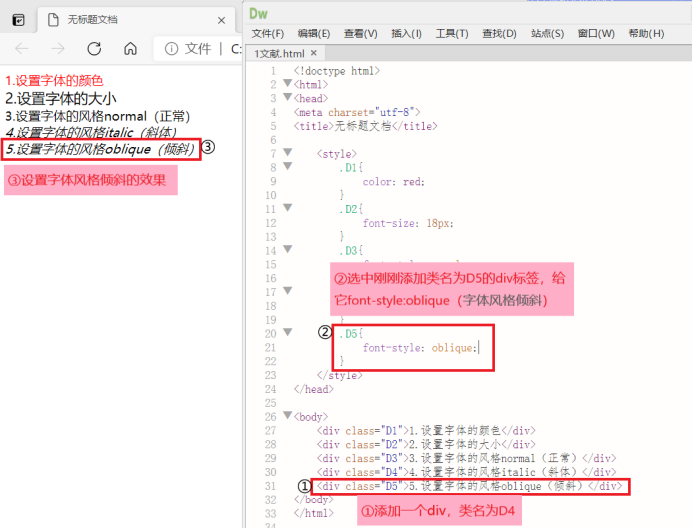Open the 工具(T) menu
692x528 pixels.
(x=452, y=34)
